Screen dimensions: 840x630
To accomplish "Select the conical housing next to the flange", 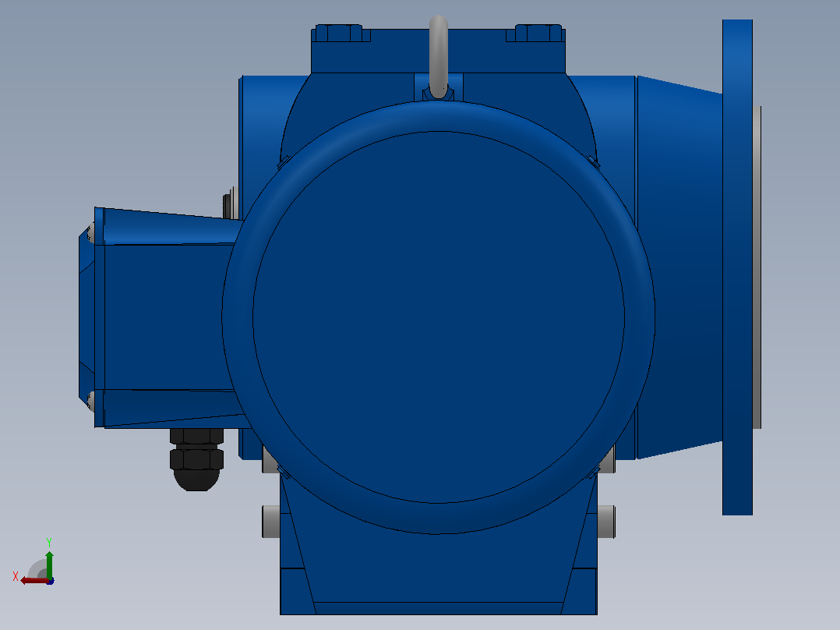I will (679, 267).
